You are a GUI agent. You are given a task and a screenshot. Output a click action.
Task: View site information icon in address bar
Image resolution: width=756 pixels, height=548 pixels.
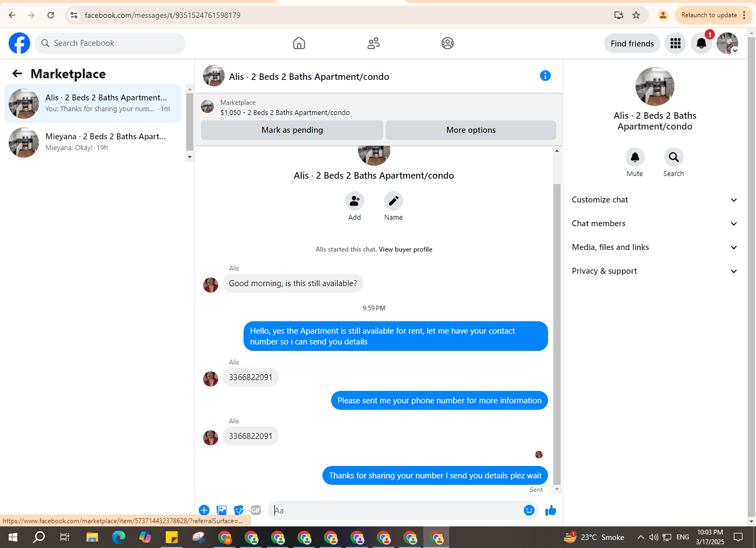tap(74, 15)
